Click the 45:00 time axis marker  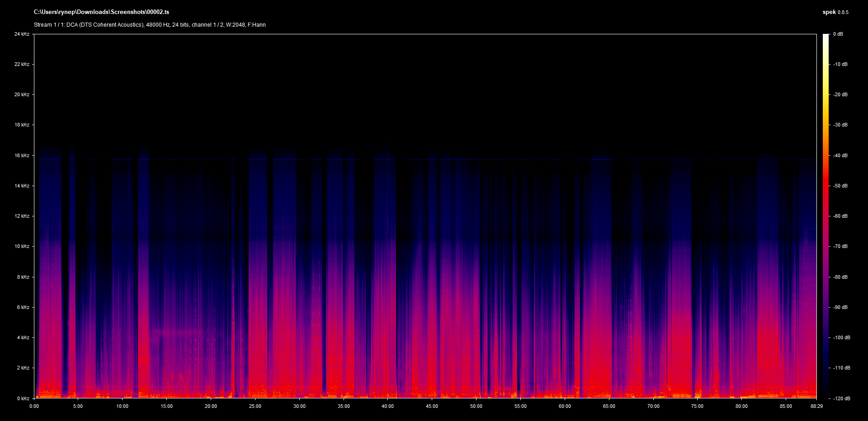[432, 406]
